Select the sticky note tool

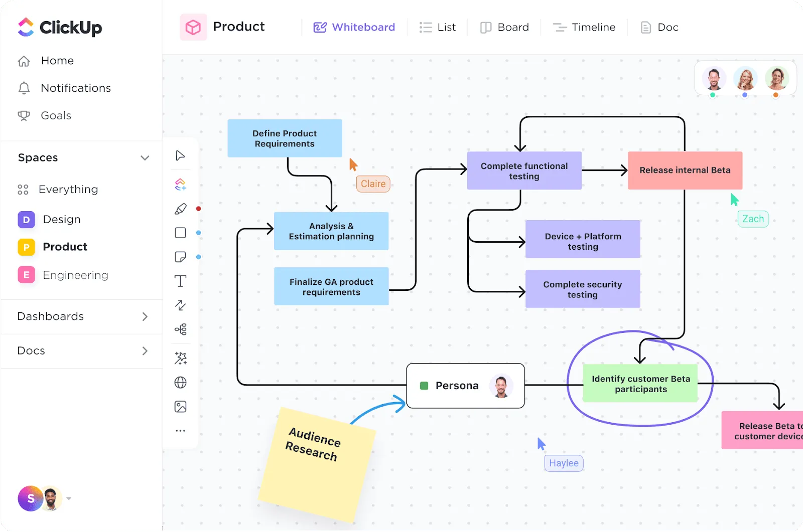click(x=180, y=257)
